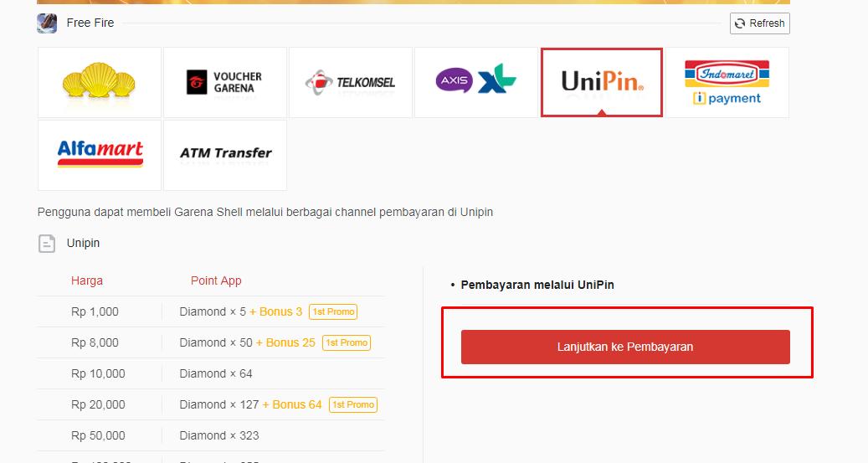Choose ATM Transfer payment tile
The image size is (868, 463).
tap(225, 155)
